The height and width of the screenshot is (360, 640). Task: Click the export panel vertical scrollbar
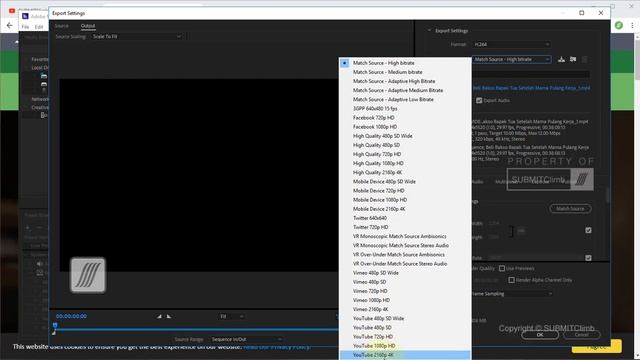pyautogui.click(x=608, y=195)
